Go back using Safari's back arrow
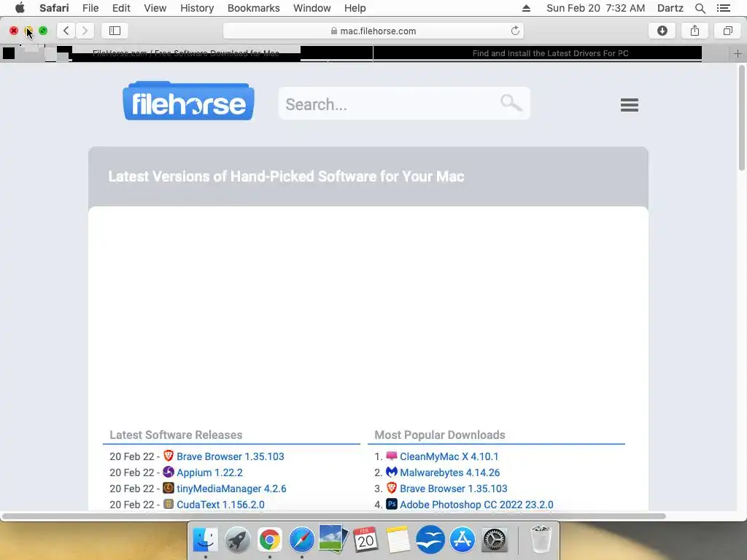This screenshot has height=560, width=747. (x=66, y=31)
